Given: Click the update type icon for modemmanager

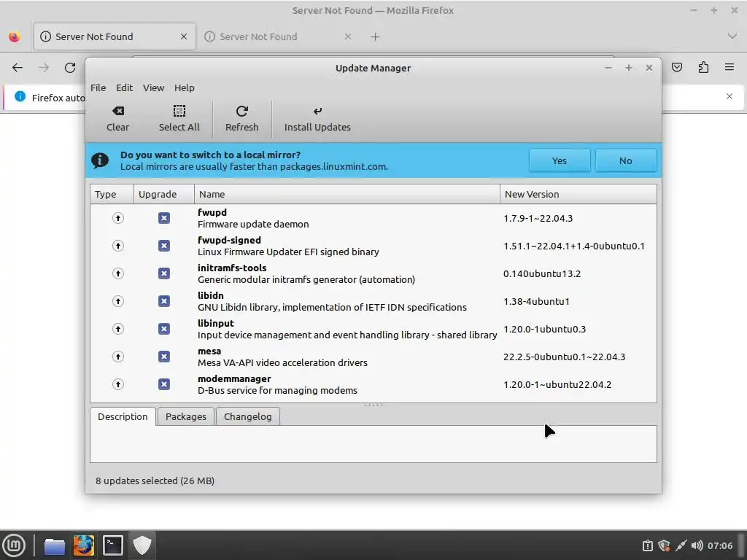Looking at the screenshot, I should (118, 384).
